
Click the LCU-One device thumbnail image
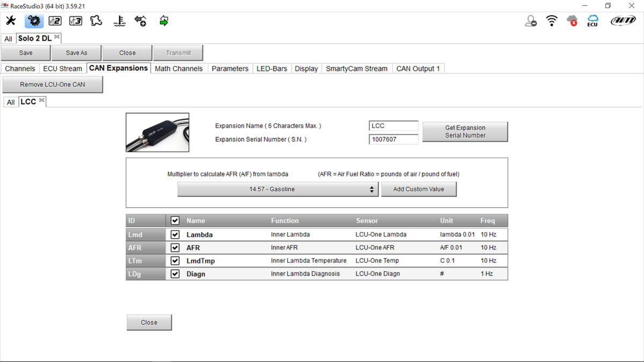pos(157,132)
